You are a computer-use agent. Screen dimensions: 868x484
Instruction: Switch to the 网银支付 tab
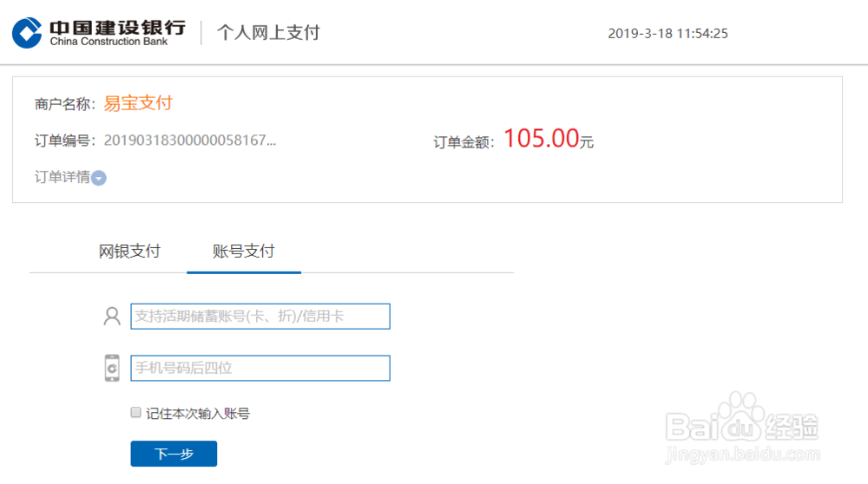tap(129, 252)
